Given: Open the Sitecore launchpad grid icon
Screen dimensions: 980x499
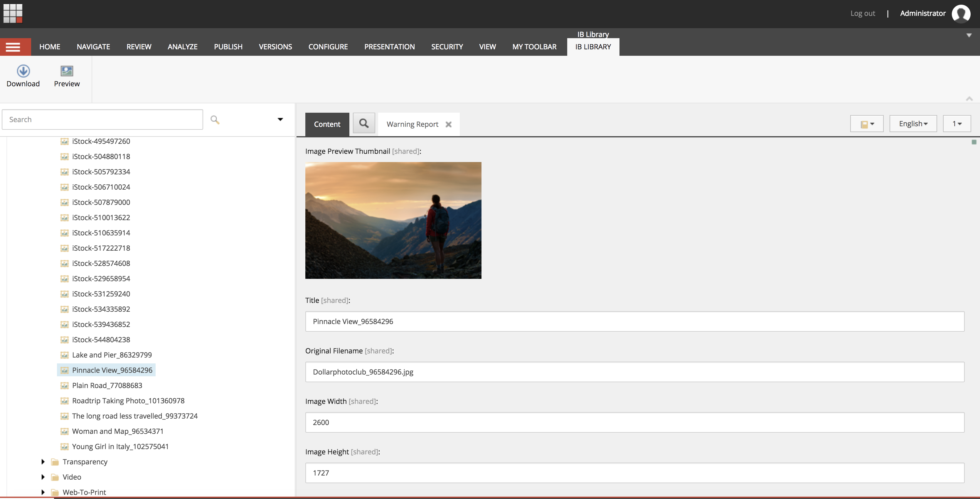Looking at the screenshot, I should (13, 13).
